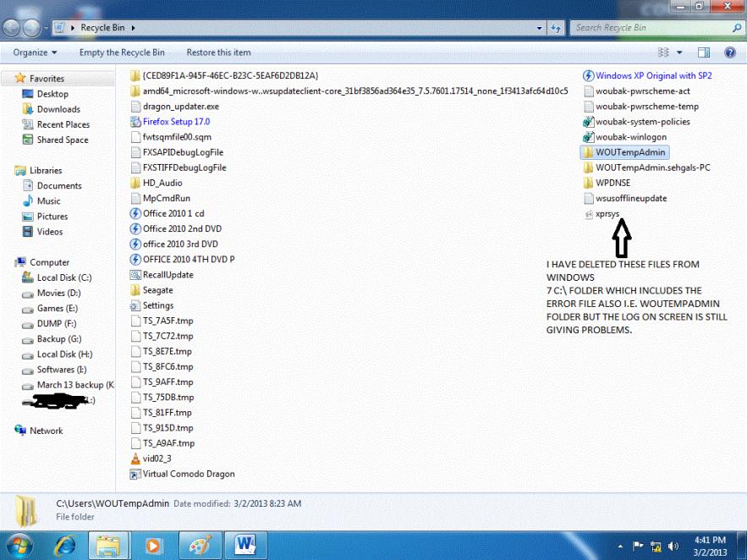Open the help question mark icon
This screenshot has height=560, width=747.
[x=729, y=52]
